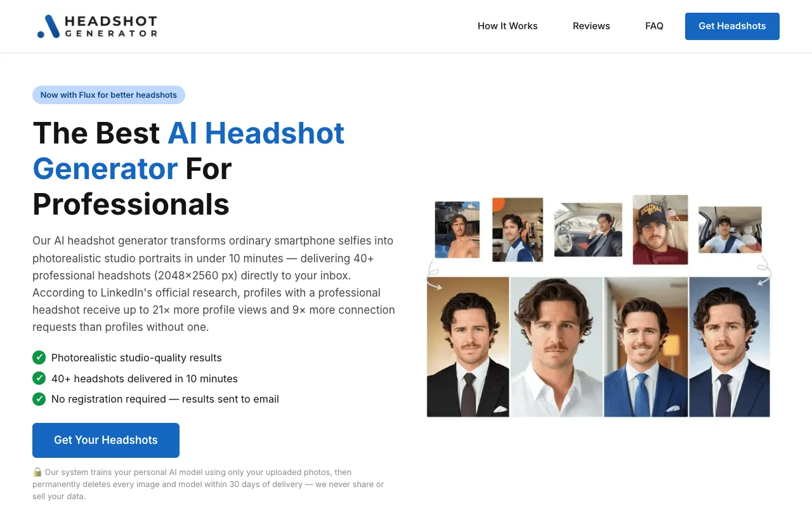Click the green check beside Photorealistic studio-quality results
The width and height of the screenshot is (812, 508).
39,358
